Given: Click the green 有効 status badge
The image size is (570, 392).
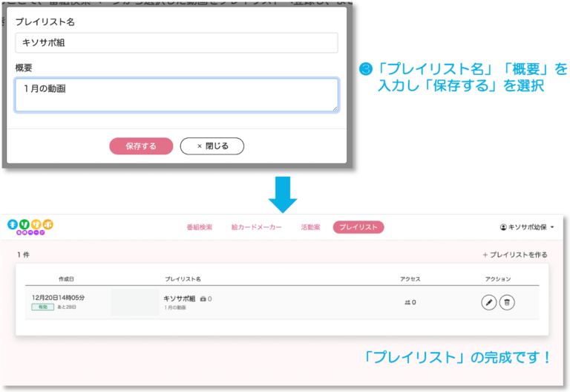Looking at the screenshot, I should [42, 307].
